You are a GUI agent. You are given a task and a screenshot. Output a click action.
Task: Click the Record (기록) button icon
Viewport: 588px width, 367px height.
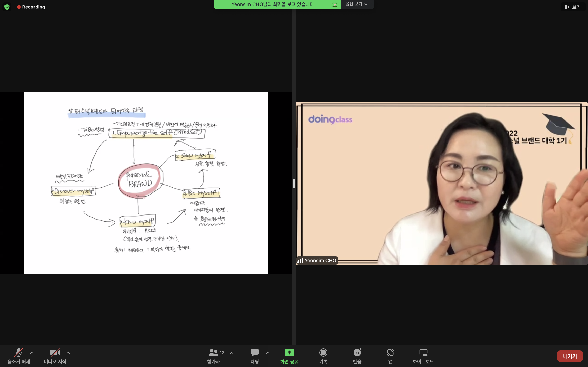coord(323,353)
